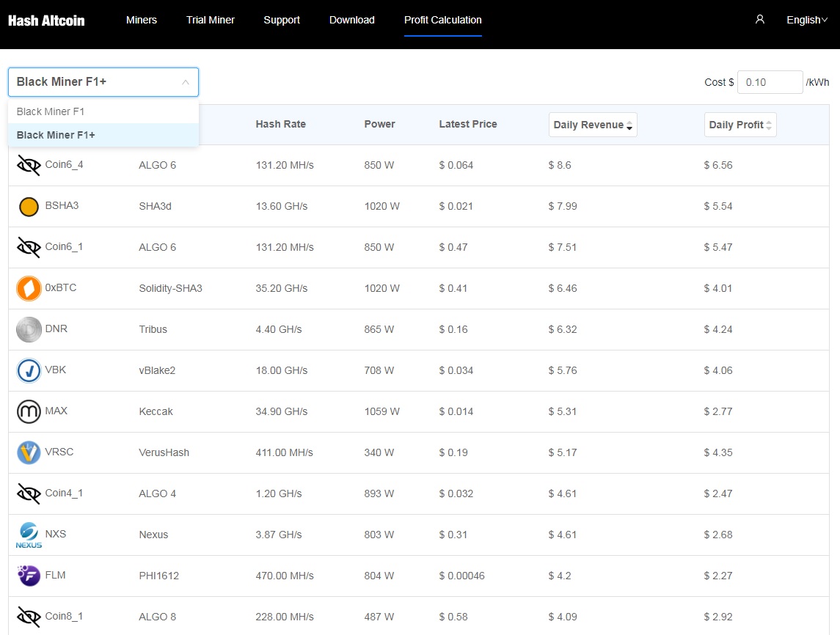Go to the Download page
840x635 pixels.
[352, 20]
